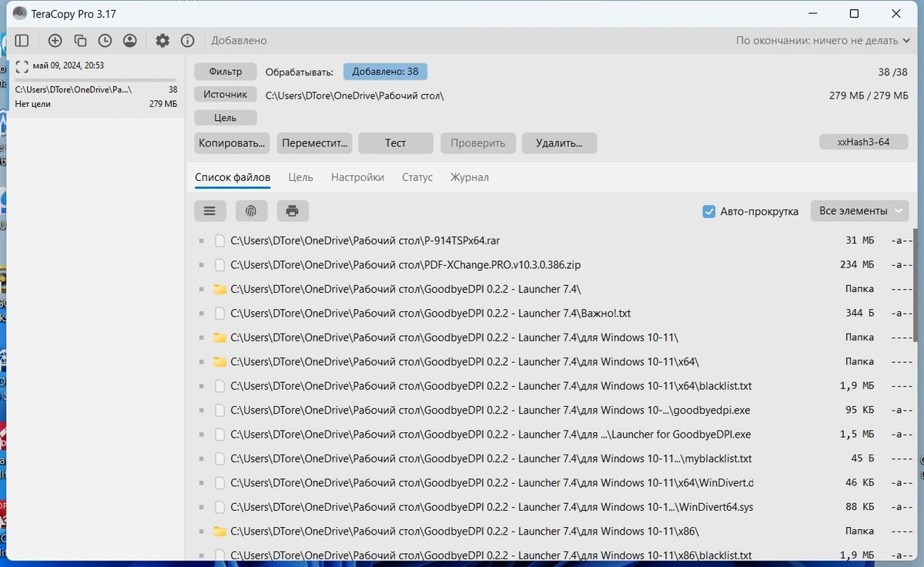This screenshot has height=567, width=924.
Task: Open the Журнал tab
Action: [x=470, y=177]
